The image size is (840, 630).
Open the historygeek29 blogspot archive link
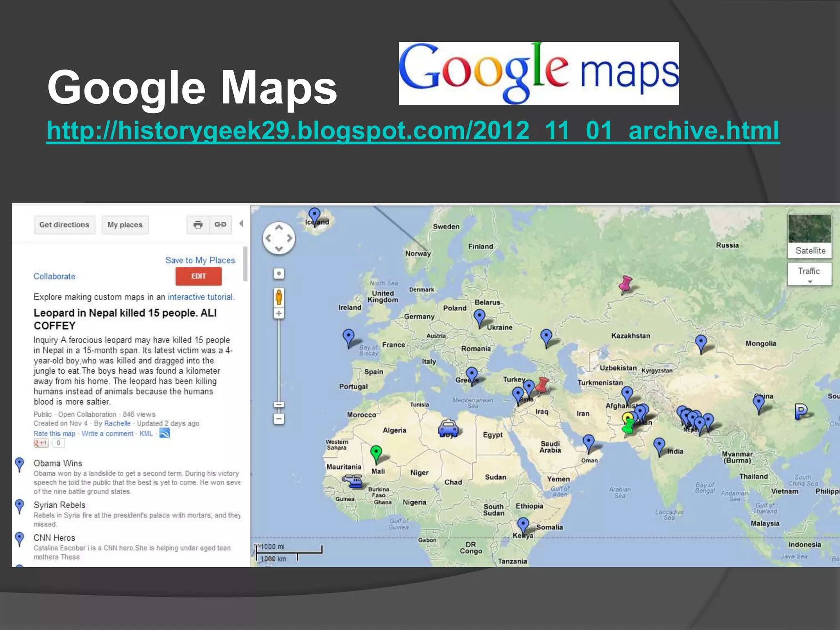413,130
